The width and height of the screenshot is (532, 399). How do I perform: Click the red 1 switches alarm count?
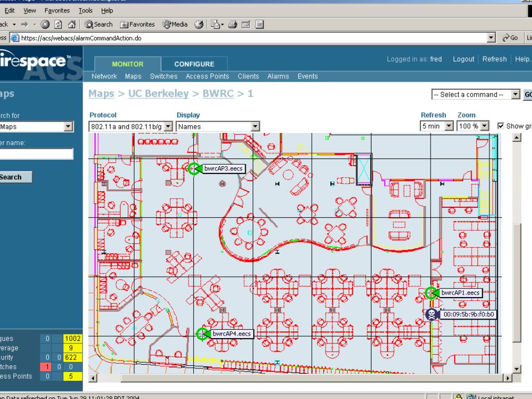pos(46,367)
